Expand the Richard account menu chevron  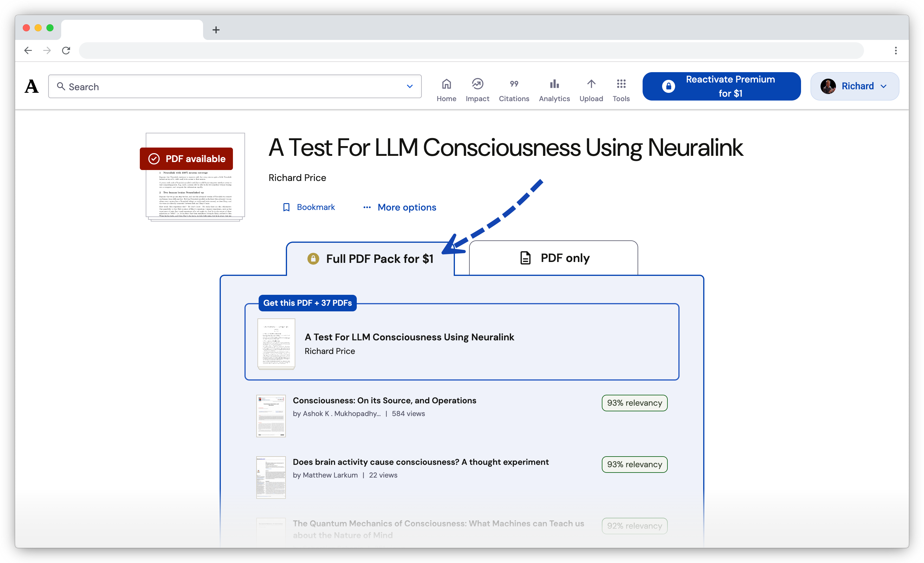click(884, 86)
